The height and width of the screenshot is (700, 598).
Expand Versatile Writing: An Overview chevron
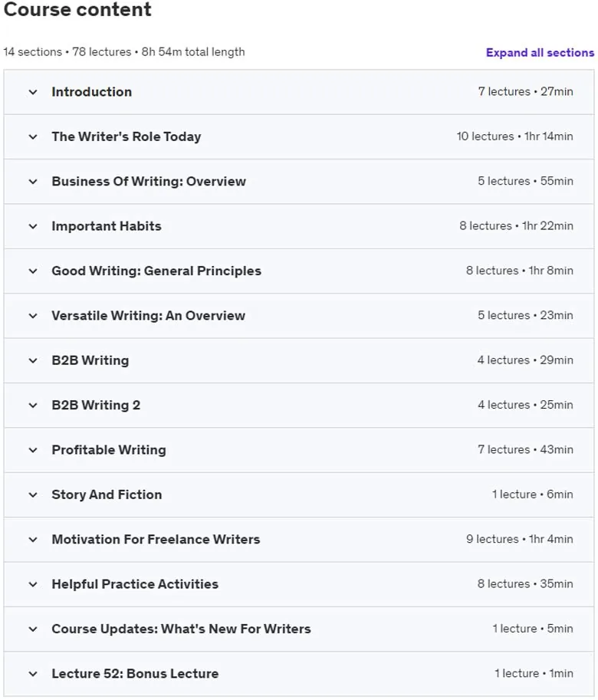click(x=33, y=316)
